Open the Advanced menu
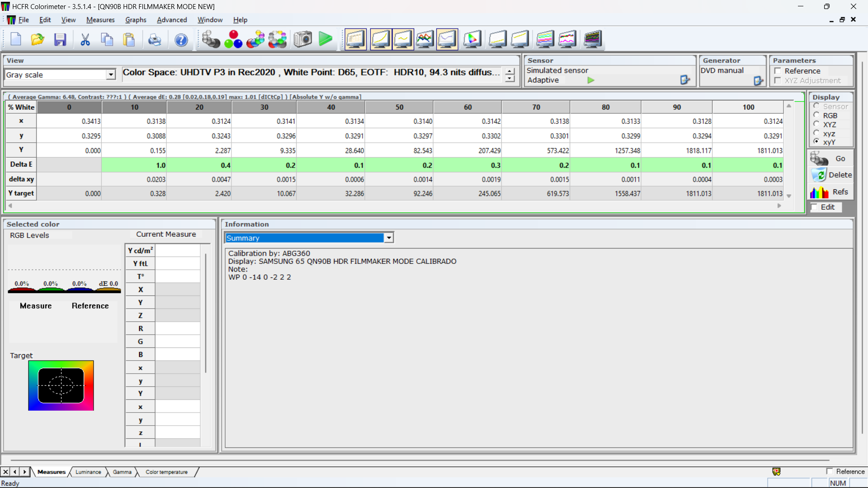868x488 pixels. [x=172, y=20]
